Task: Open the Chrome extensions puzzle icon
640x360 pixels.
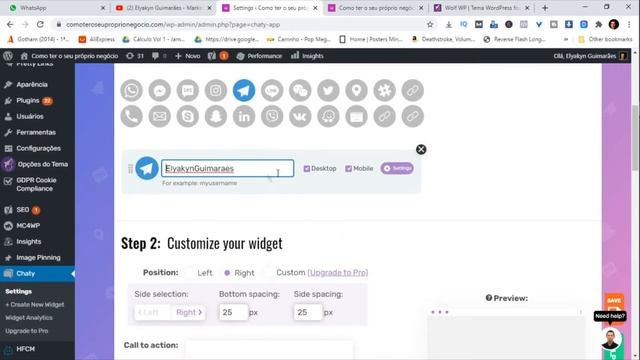Action: [599, 24]
